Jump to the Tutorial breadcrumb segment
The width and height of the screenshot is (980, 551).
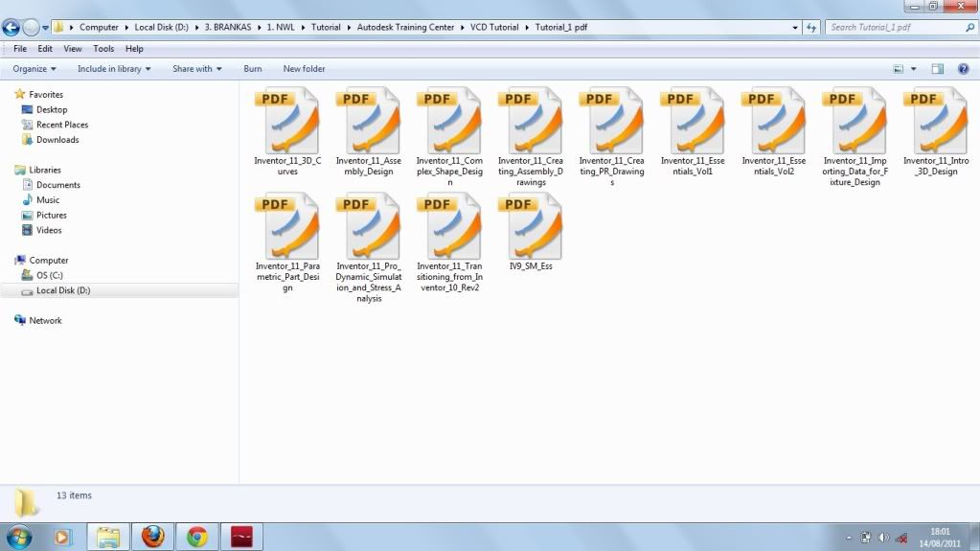point(326,28)
